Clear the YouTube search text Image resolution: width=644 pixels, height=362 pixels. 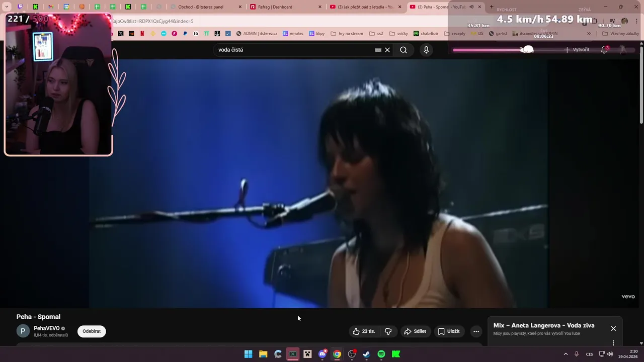387,50
